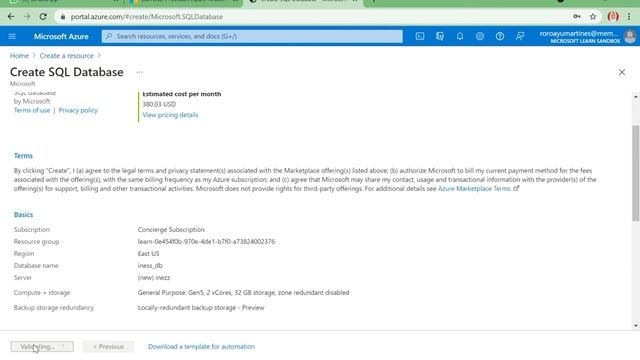The height and width of the screenshot is (360, 640).
Task: Select the General Purpose Gen5 compute value
Action: pos(243,293)
